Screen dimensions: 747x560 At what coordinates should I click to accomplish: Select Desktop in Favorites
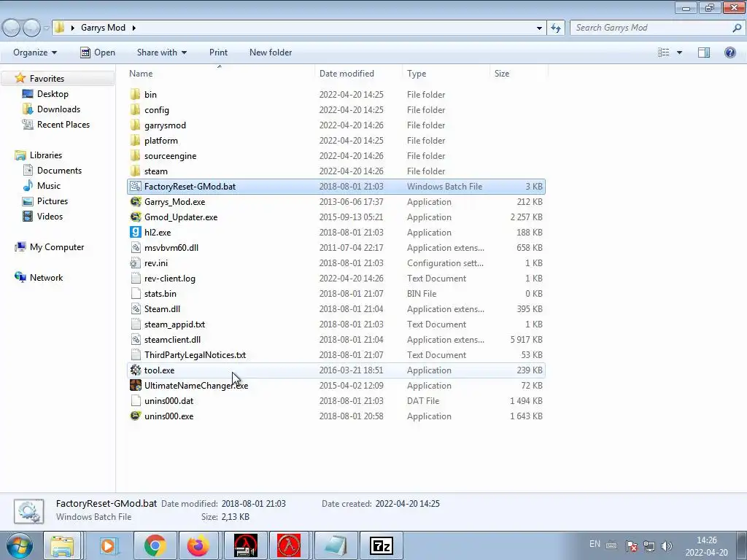pyautogui.click(x=53, y=94)
